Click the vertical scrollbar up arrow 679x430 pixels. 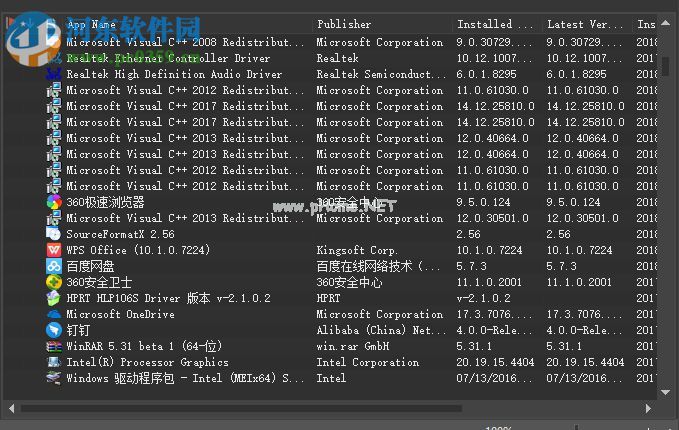point(666,23)
